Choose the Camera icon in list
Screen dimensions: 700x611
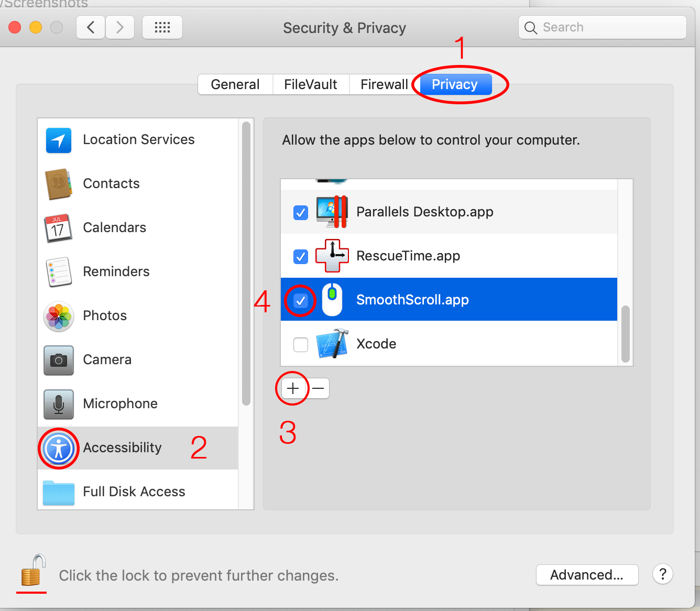59,360
